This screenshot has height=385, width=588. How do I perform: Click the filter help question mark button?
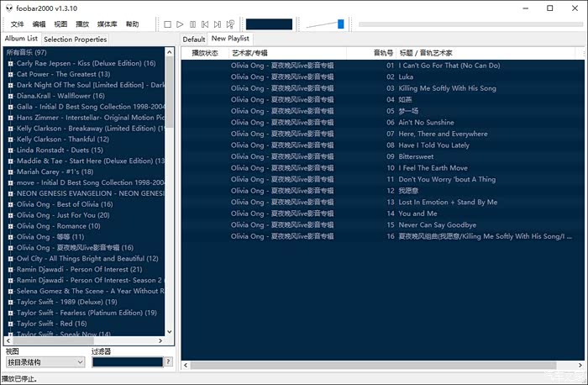(x=168, y=362)
